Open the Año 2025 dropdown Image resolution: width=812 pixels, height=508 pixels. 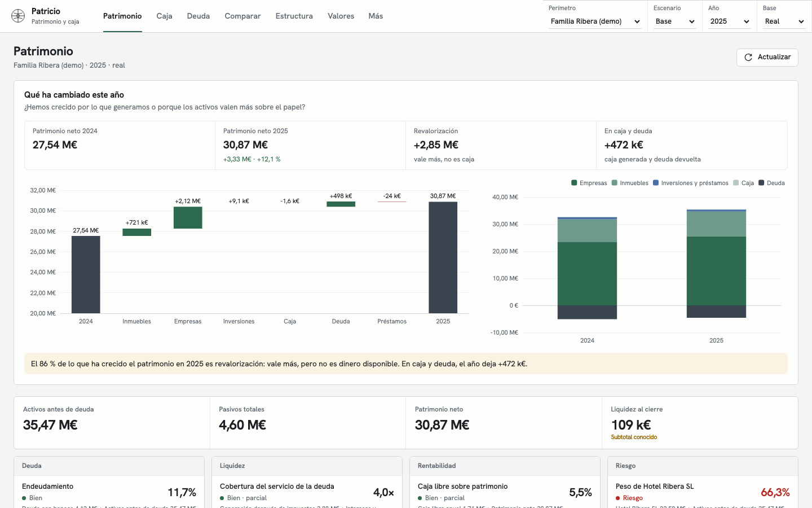point(730,21)
